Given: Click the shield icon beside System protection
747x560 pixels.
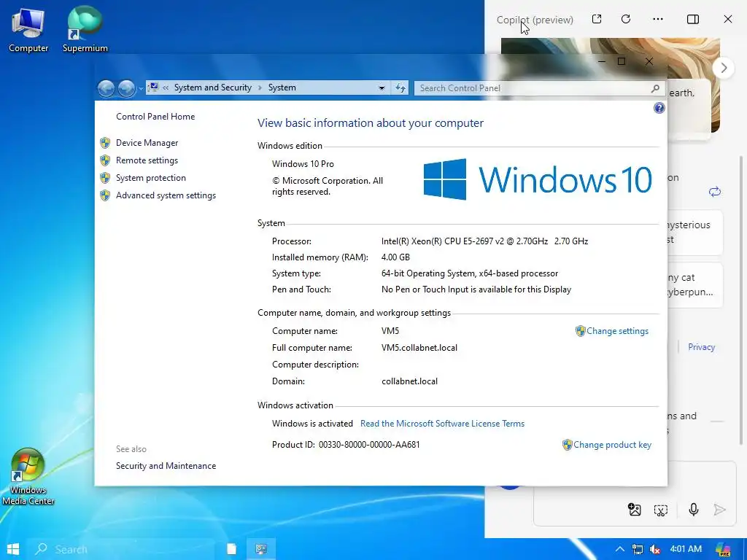Looking at the screenshot, I should coord(105,178).
